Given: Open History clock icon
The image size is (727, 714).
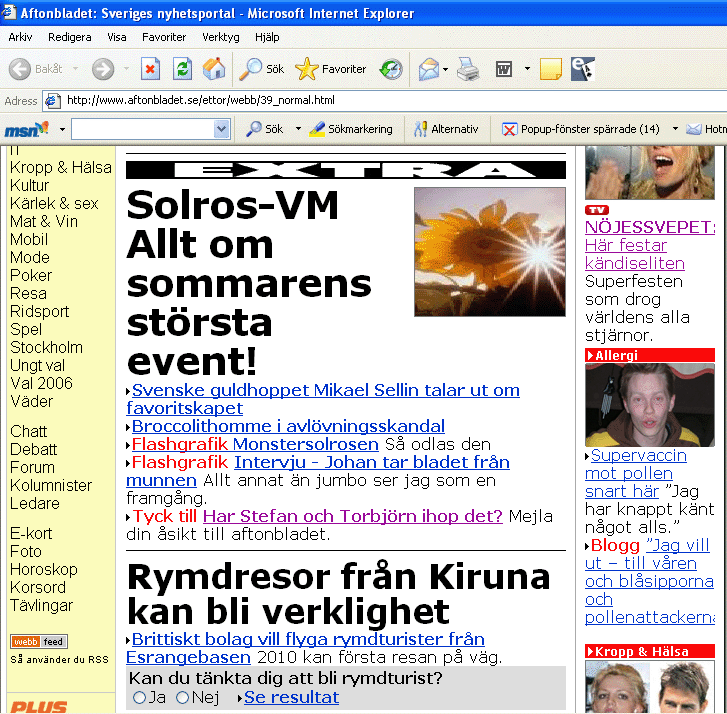Looking at the screenshot, I should tap(391, 70).
